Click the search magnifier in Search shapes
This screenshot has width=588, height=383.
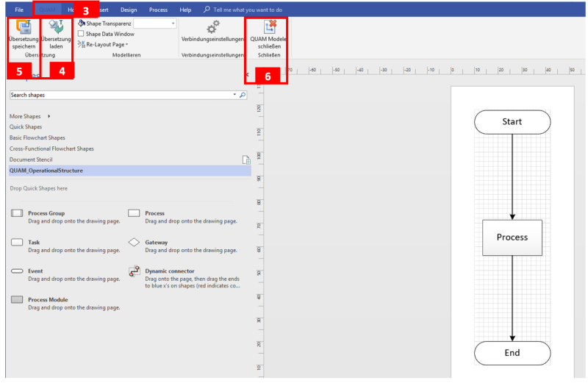tap(243, 95)
